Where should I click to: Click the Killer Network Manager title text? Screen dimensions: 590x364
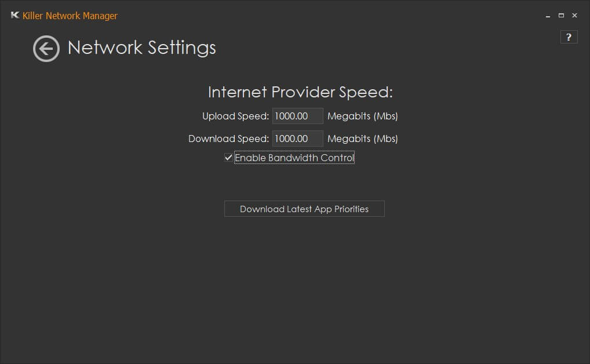tap(70, 16)
